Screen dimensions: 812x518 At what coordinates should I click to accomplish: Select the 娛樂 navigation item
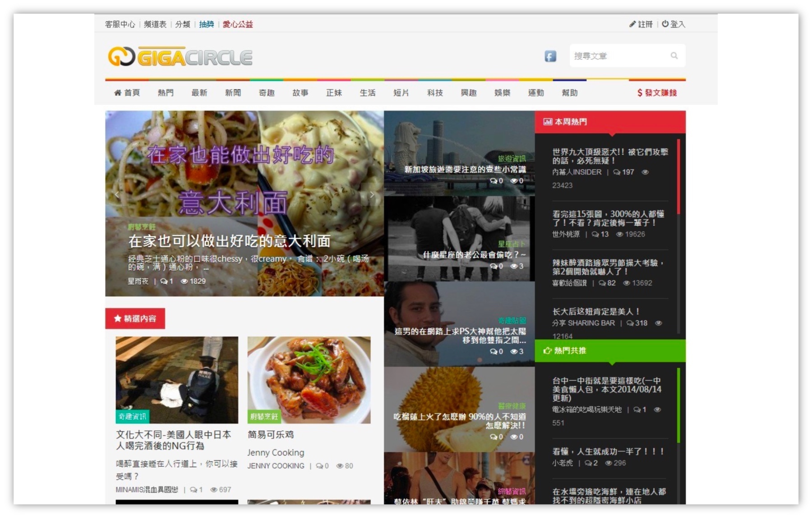coord(503,93)
